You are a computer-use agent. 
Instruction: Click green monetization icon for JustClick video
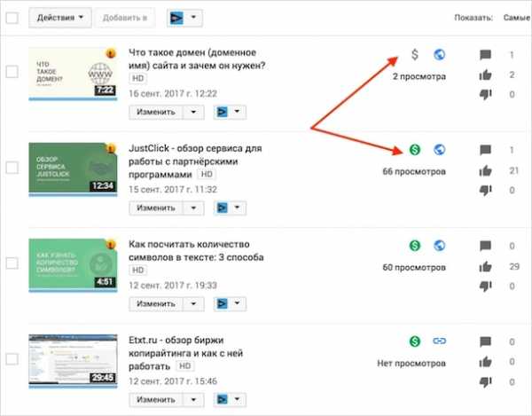[x=414, y=150]
